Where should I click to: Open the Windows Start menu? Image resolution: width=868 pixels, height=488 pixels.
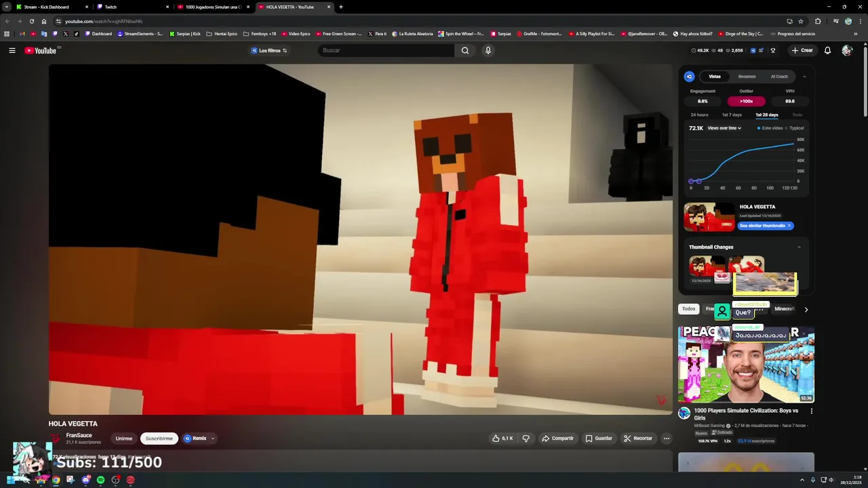(x=11, y=480)
